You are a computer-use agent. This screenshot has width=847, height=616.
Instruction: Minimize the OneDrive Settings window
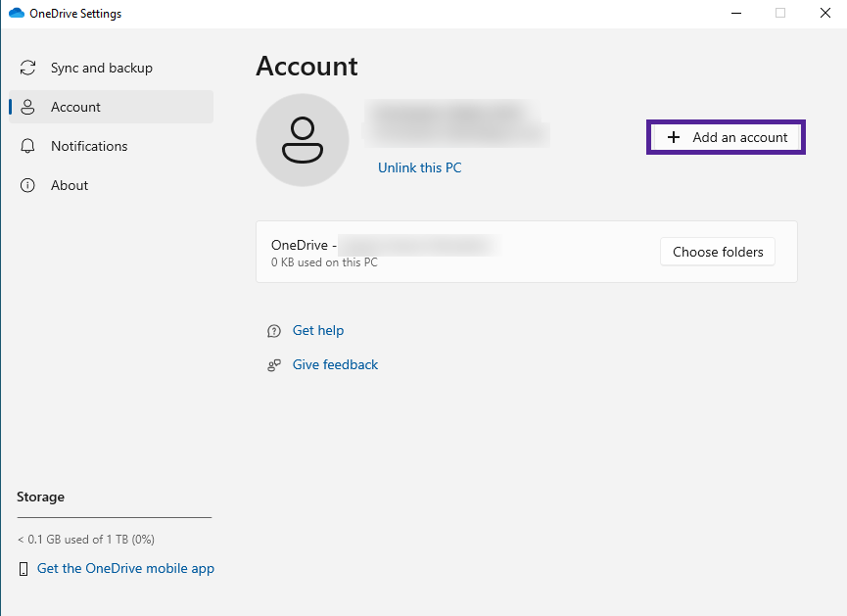tap(735, 14)
